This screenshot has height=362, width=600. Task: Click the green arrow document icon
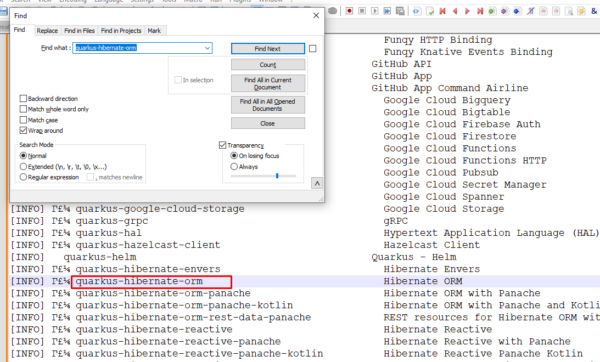(x=492, y=11)
